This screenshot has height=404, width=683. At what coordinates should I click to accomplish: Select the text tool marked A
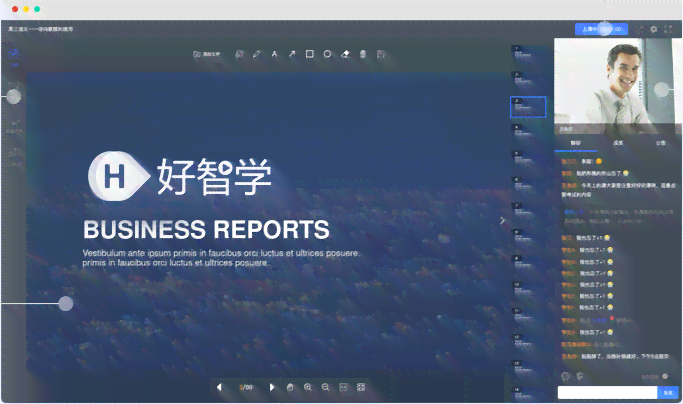[274, 54]
